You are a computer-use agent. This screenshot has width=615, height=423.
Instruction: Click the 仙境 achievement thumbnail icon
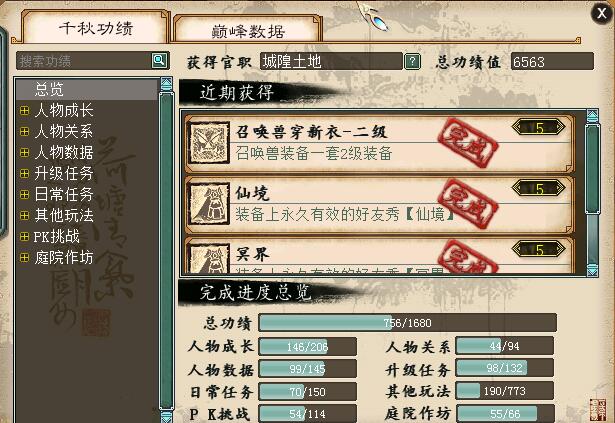coord(208,204)
